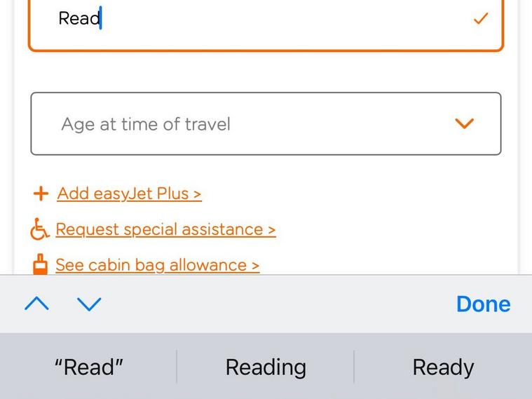Click the arrow after See cabin bag allowance

pyautogui.click(x=255, y=266)
